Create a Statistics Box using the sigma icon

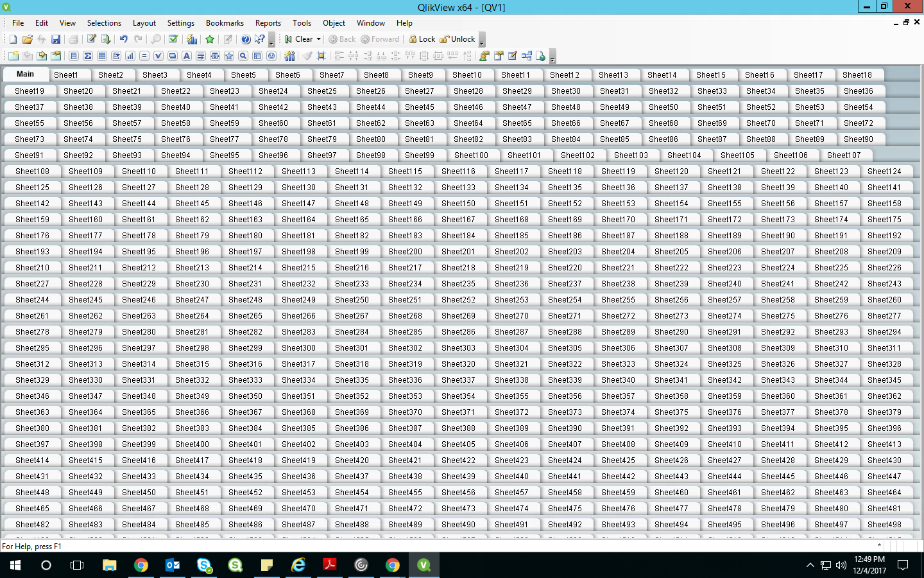pyautogui.click(x=88, y=56)
